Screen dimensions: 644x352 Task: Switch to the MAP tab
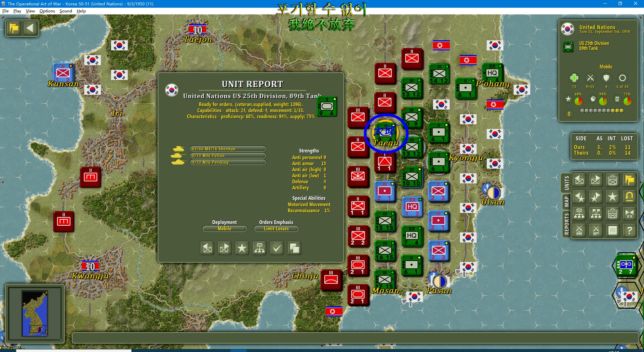pos(567,202)
